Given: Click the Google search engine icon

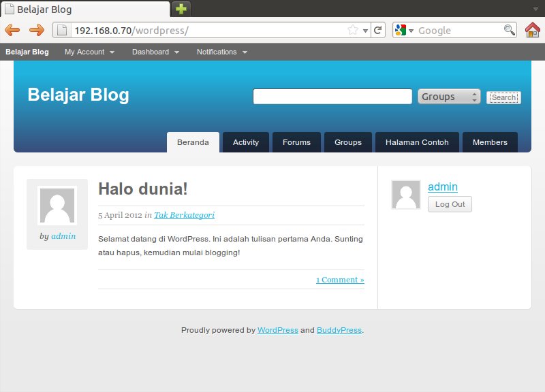Looking at the screenshot, I should (x=401, y=30).
